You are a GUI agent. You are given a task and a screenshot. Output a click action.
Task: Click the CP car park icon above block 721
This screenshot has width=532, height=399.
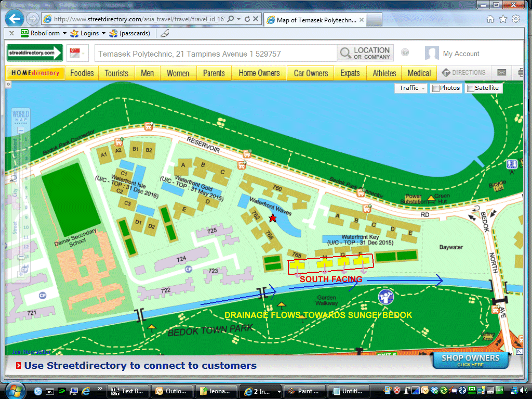click(x=43, y=296)
